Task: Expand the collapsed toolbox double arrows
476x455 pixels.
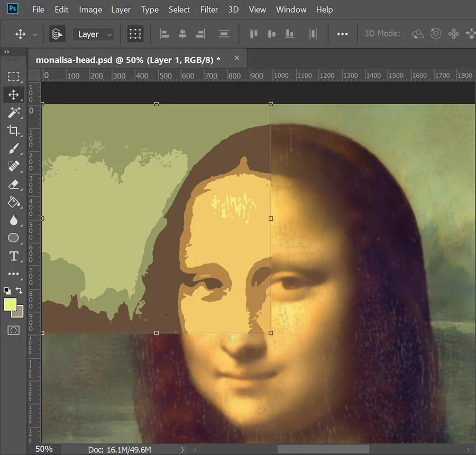Action: pos(7,52)
